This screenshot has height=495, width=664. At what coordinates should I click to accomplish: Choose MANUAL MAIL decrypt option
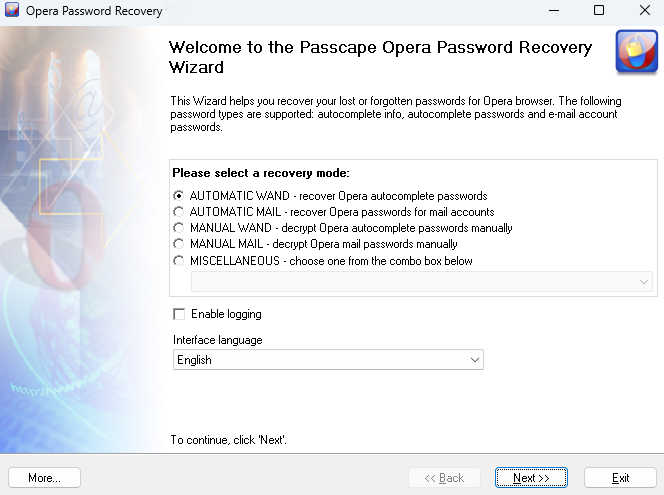(179, 244)
